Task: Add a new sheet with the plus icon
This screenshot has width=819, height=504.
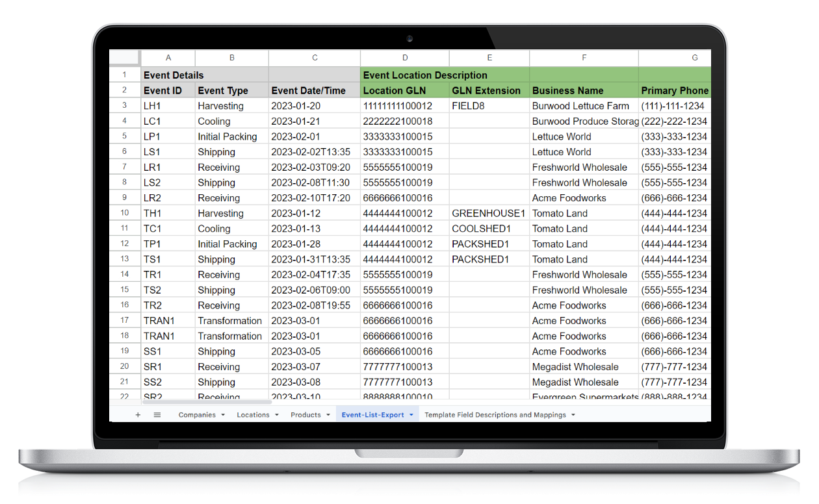Action: coord(138,414)
